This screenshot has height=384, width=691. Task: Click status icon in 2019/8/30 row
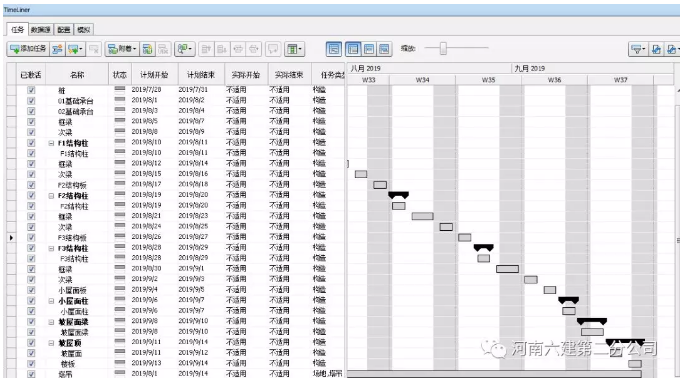119,268
